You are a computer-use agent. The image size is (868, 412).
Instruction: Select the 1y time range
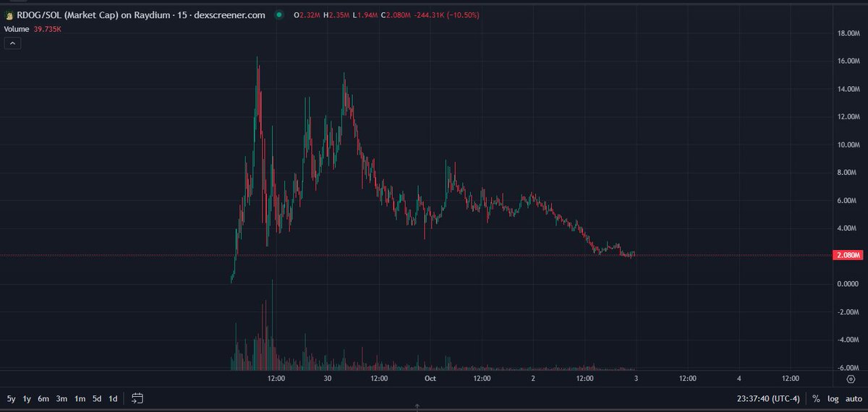[27, 398]
